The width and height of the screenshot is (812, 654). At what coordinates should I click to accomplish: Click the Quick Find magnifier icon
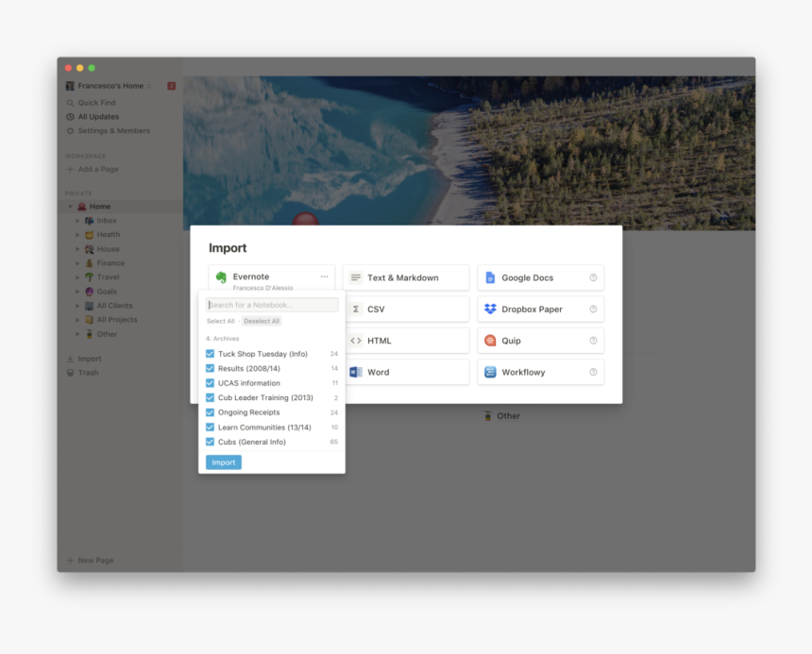[x=70, y=103]
